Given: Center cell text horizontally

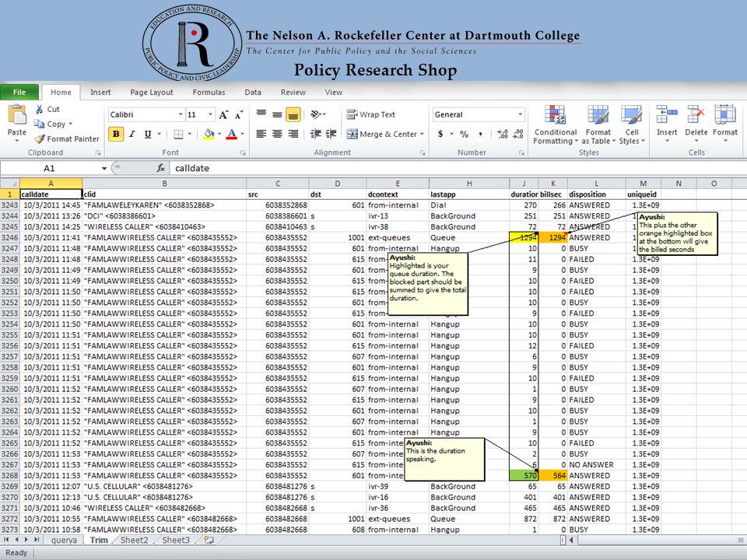Looking at the screenshot, I should point(277,134).
